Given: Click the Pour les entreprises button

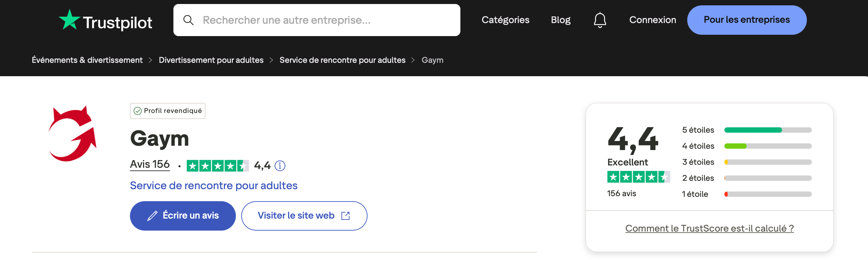Looking at the screenshot, I should pos(747,20).
